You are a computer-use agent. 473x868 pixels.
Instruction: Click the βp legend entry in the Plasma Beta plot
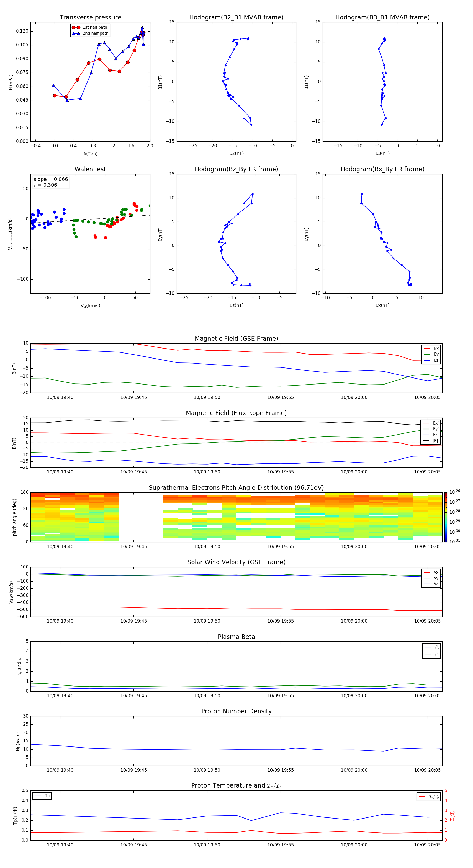pyautogui.click(x=432, y=647)
